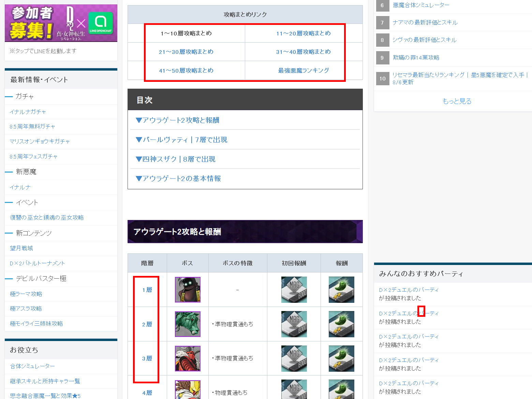Viewport: 532px width, 399px height.
Task: Open the 8.5周年無料ガチャ sidebar link
Action: 32,127
